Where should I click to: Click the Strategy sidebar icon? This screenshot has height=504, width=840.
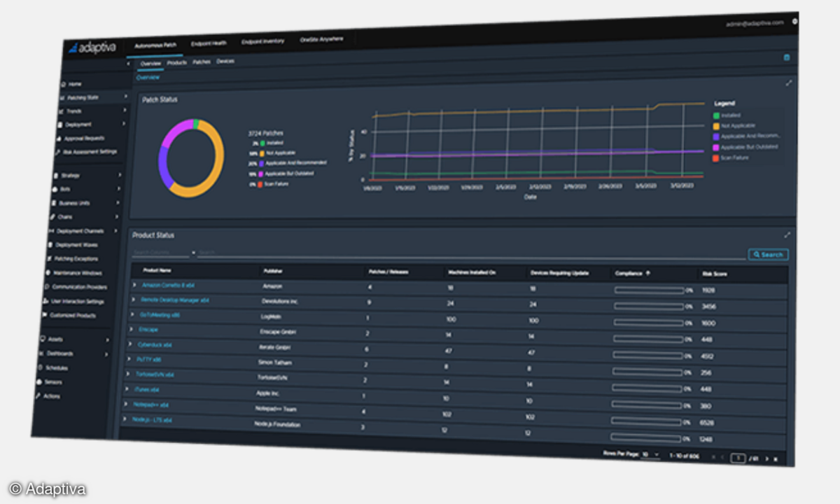tap(55, 175)
